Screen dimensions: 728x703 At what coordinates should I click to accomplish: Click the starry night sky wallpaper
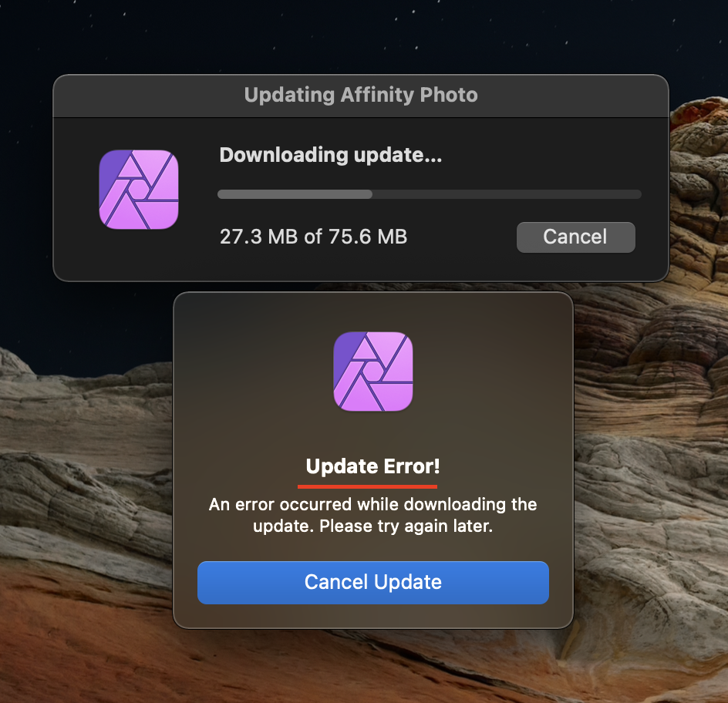coord(325,37)
